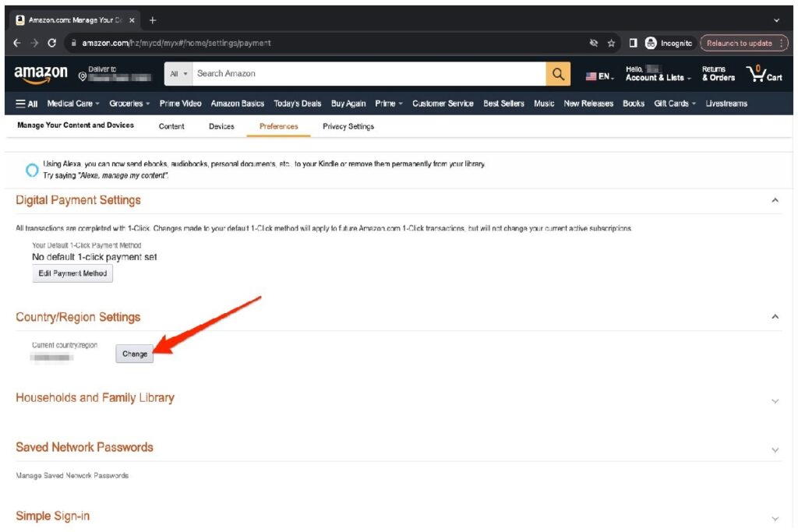Image resolution: width=798 pixels, height=532 pixels.
Task: Click the browser address bar URL
Action: point(176,44)
